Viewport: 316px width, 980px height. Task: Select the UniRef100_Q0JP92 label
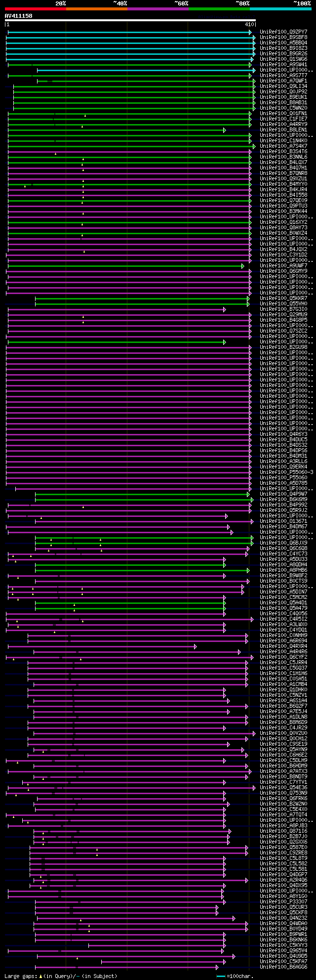[283, 92]
